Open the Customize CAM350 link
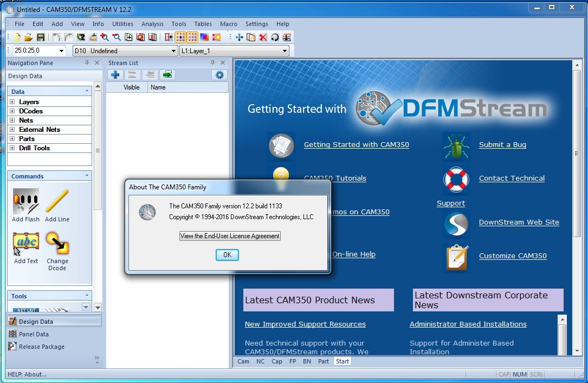 [x=513, y=256]
